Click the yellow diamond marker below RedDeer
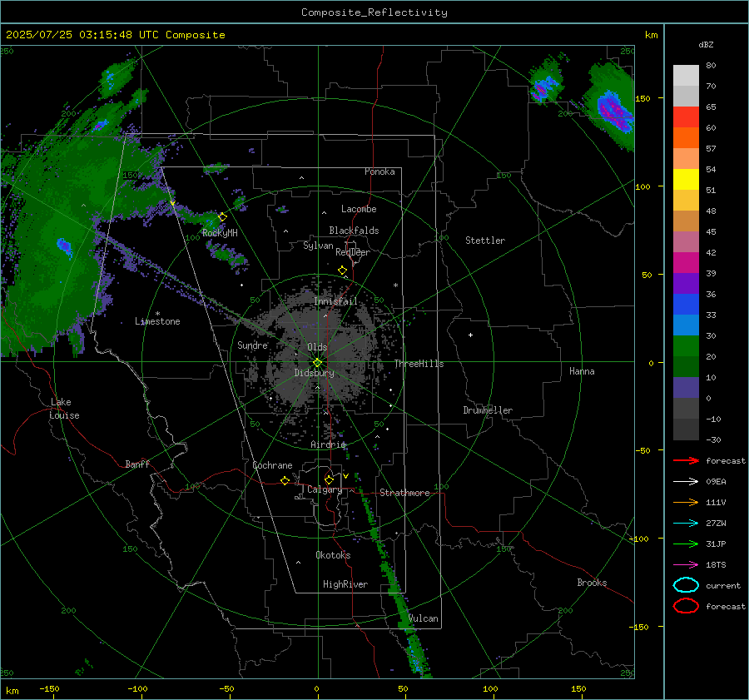This screenshot has height=700, width=749. click(x=343, y=271)
